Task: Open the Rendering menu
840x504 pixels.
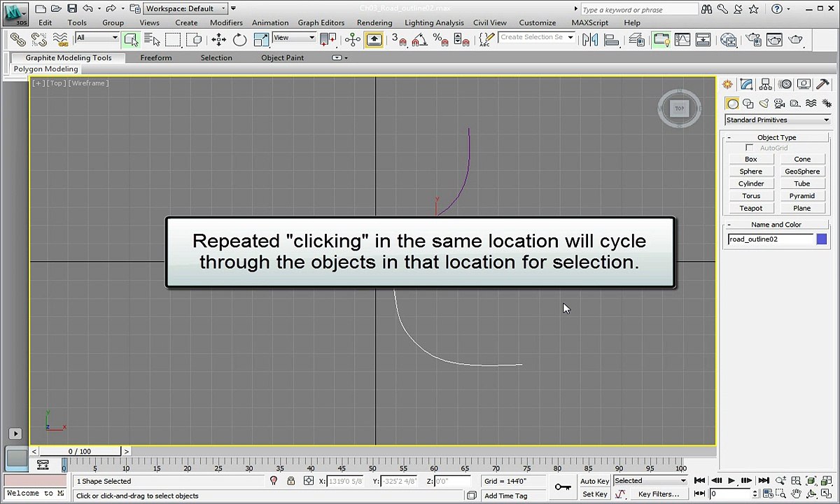Action: [374, 22]
